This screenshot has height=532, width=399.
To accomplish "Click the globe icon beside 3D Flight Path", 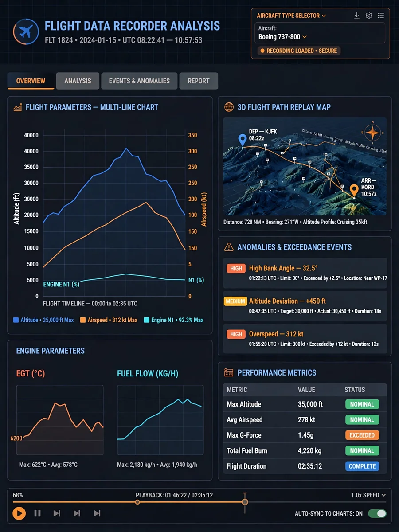I will click(229, 107).
